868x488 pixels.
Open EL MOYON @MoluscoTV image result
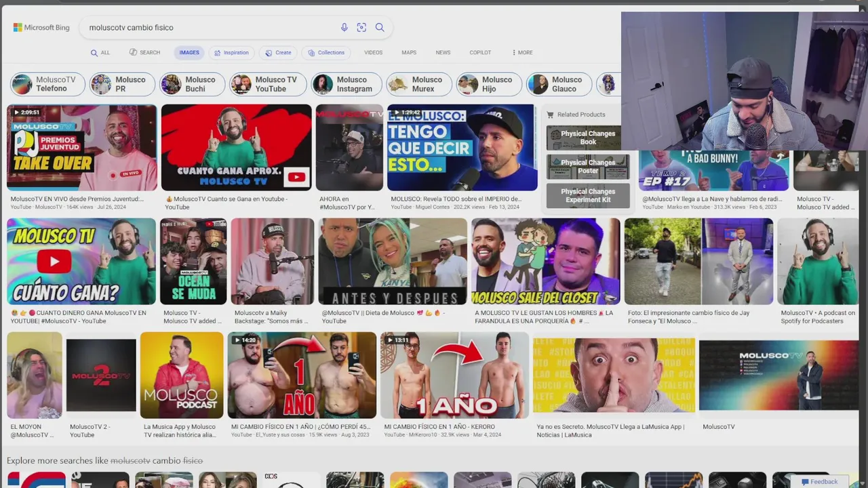click(35, 375)
